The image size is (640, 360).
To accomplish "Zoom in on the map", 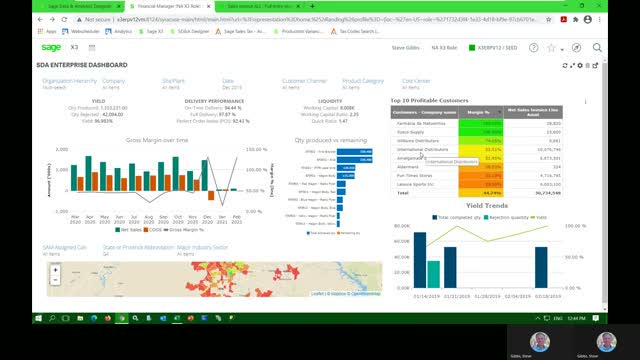I will pos(56,270).
